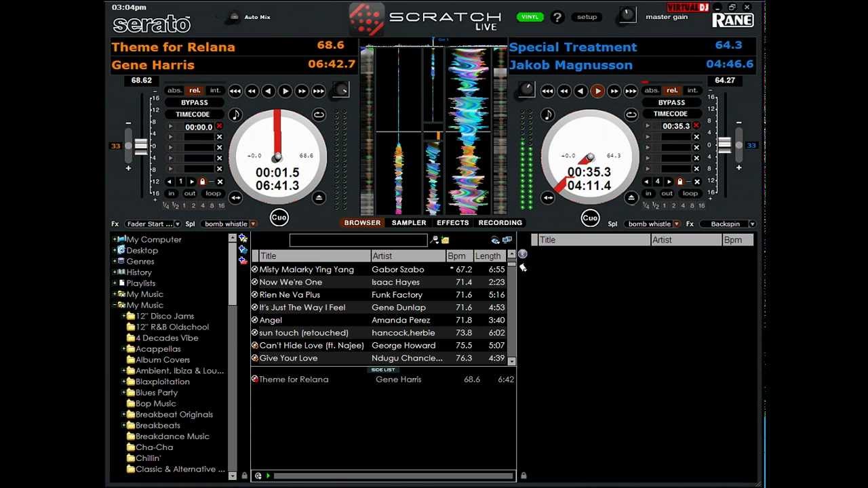Click the add crate icon in library
This screenshot has width=868, height=488.
pos(243,239)
